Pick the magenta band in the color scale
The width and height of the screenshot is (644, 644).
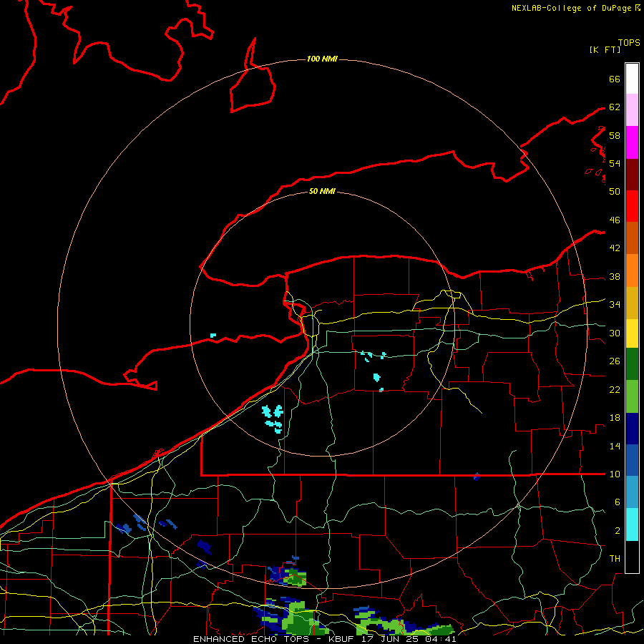tap(632, 142)
